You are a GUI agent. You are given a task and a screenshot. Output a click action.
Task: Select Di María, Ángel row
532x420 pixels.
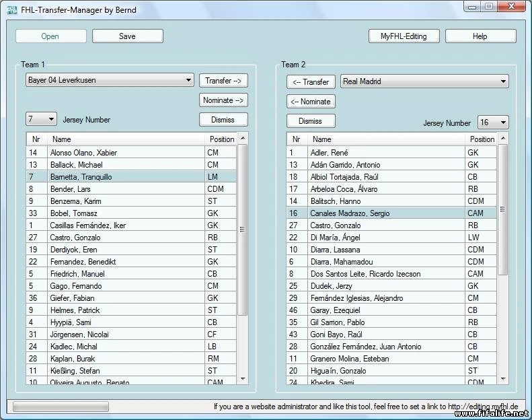click(392, 238)
